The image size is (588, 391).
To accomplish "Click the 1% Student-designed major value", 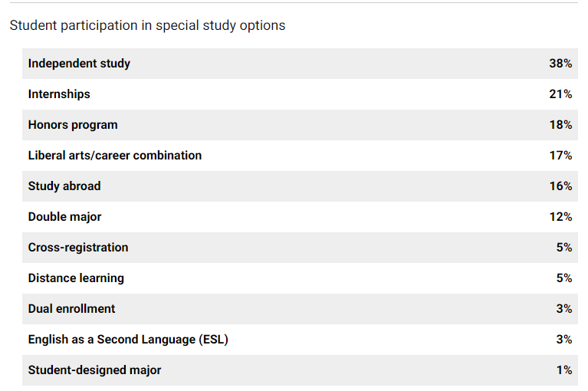I will [564, 370].
